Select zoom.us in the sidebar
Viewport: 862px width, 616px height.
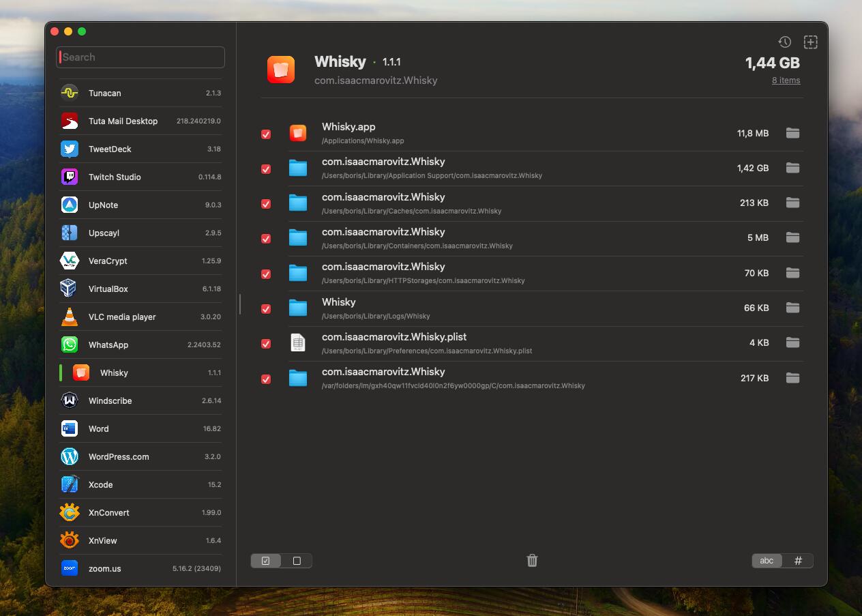[140, 568]
